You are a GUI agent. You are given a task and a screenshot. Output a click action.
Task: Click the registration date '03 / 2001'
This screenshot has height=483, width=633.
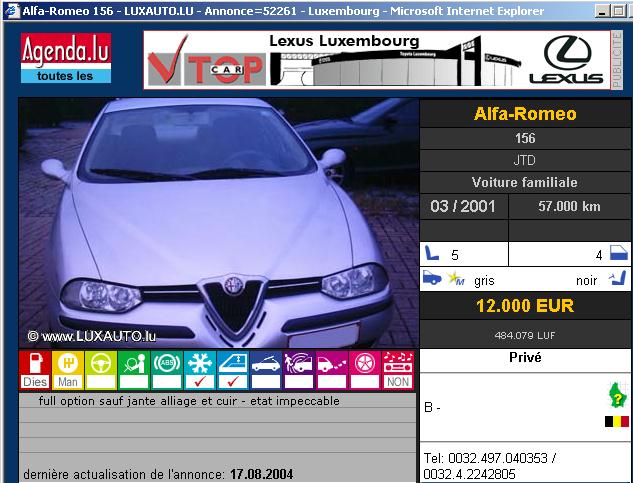[463, 206]
